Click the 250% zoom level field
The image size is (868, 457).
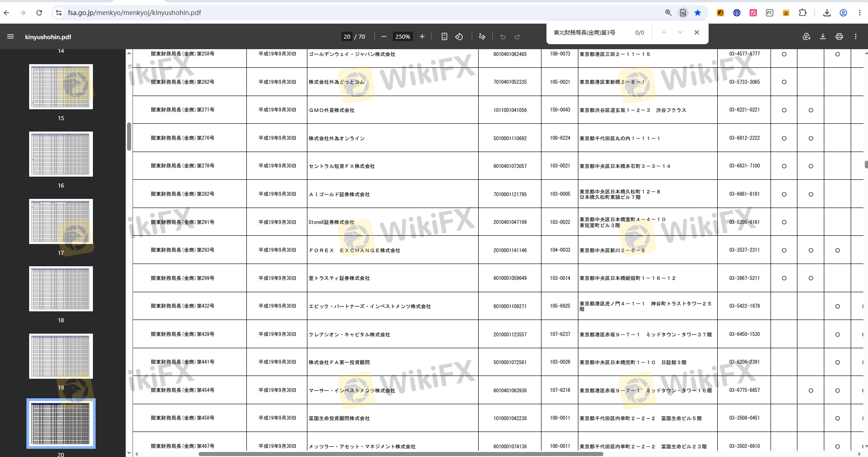pos(403,36)
